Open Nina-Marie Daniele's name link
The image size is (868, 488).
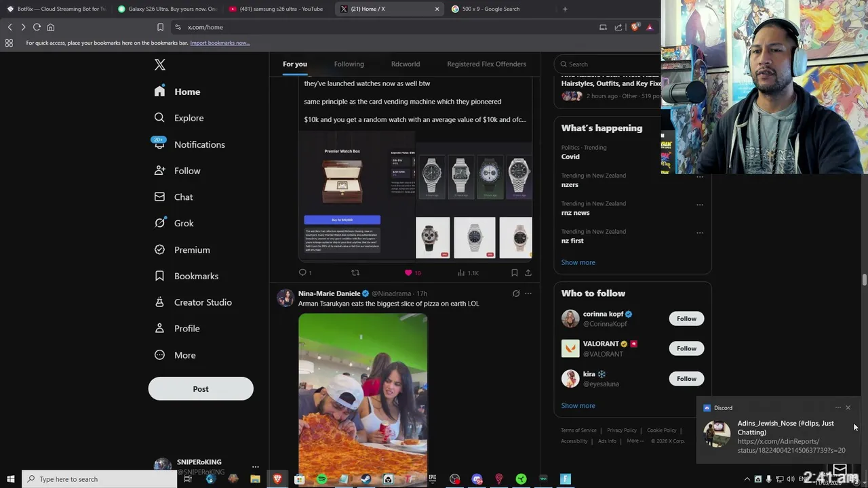(329, 293)
